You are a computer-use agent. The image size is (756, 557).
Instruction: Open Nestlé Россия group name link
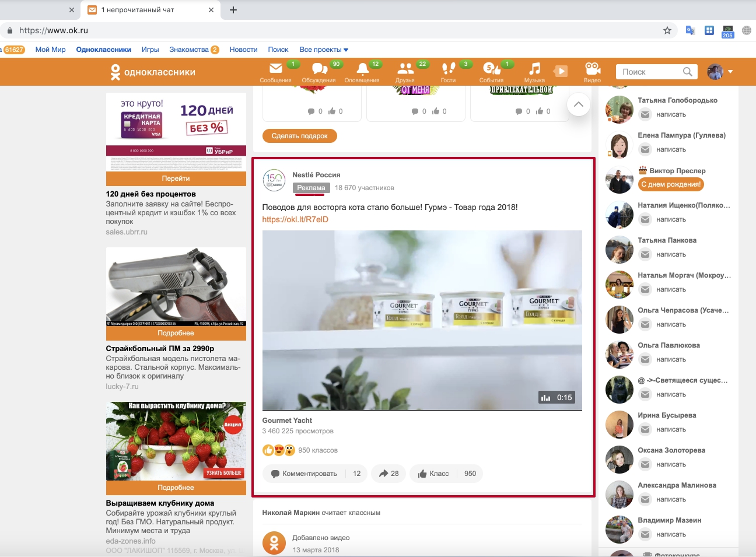[x=316, y=175]
